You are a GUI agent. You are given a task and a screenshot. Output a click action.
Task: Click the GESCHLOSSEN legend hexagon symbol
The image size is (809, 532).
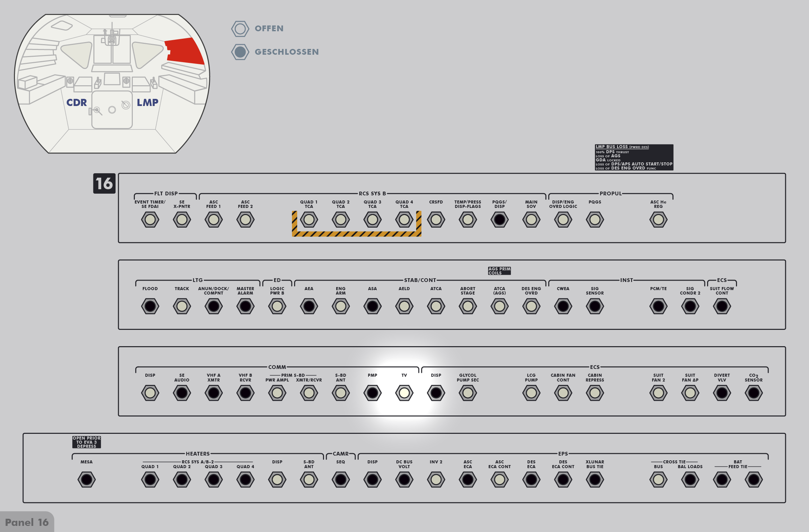pyautogui.click(x=240, y=52)
